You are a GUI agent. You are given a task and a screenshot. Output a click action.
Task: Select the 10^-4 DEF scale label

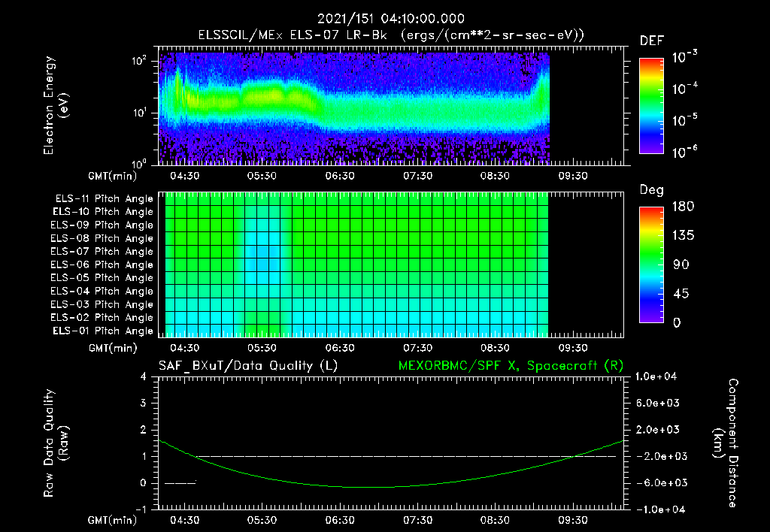684,89
